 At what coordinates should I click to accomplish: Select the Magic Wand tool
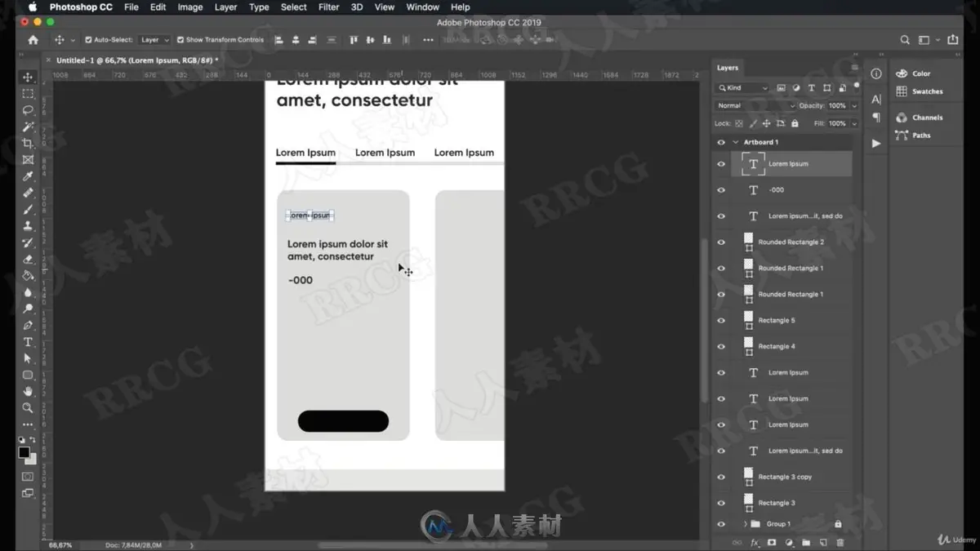[x=28, y=127]
